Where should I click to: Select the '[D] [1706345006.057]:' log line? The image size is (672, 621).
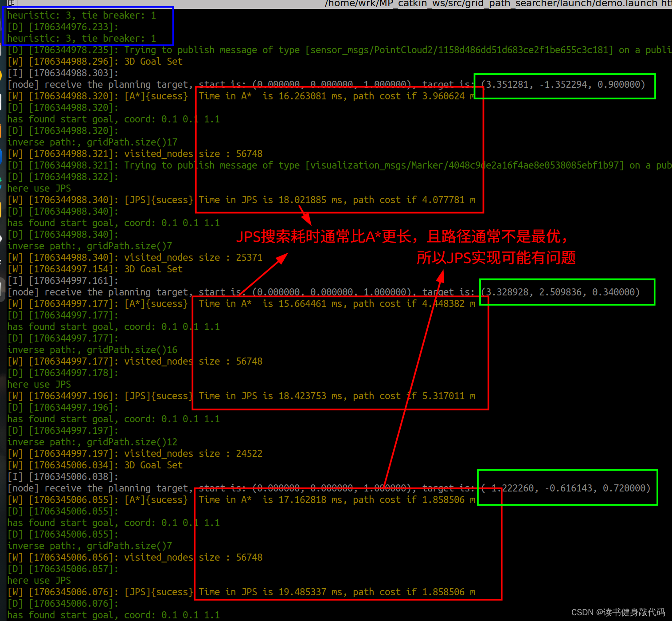63,569
